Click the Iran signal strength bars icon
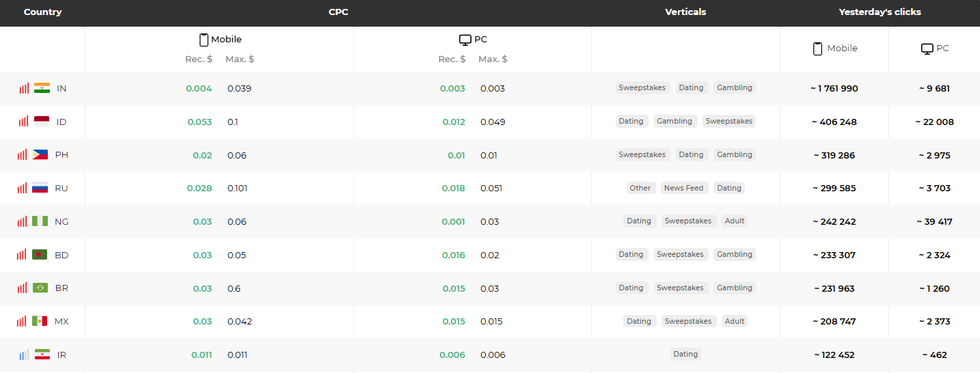 tap(24, 355)
